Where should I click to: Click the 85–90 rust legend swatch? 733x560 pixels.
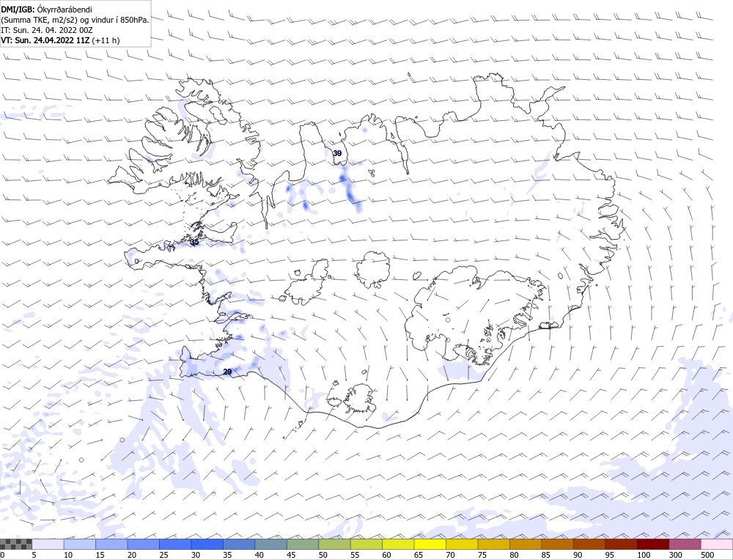point(557,544)
